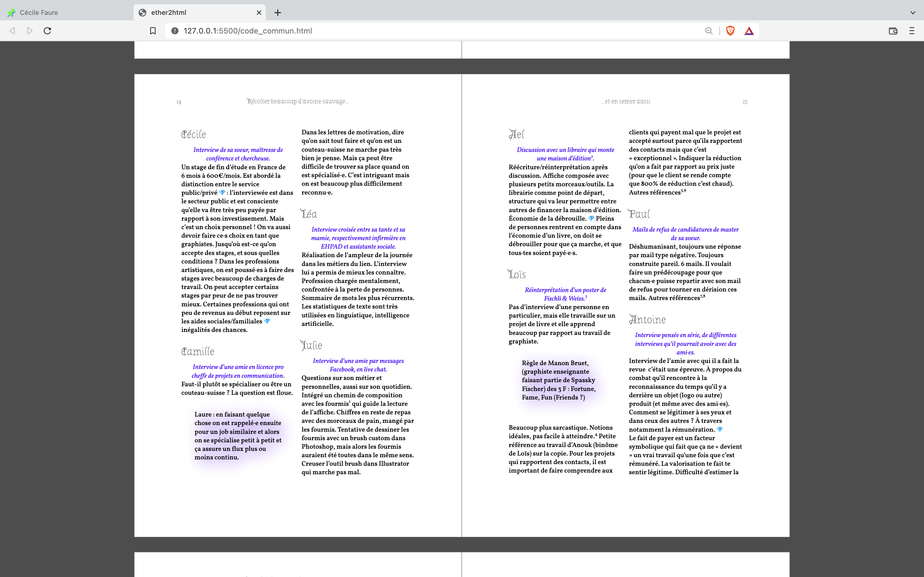Viewport: 924px width, 577px height.
Task: Reload the current page
Action: pyautogui.click(x=47, y=31)
